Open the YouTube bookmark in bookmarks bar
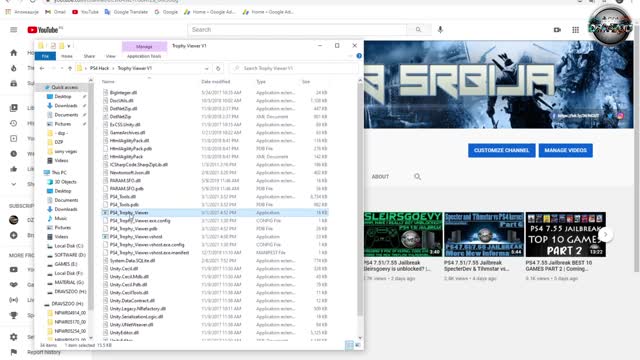 pyautogui.click(x=85, y=12)
